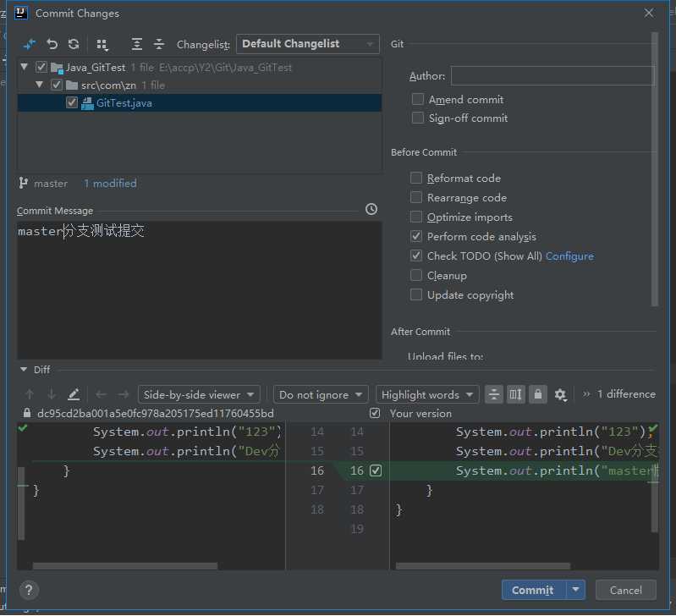Click the edit source pencil icon
This screenshot has width=676, height=616.
74,394
